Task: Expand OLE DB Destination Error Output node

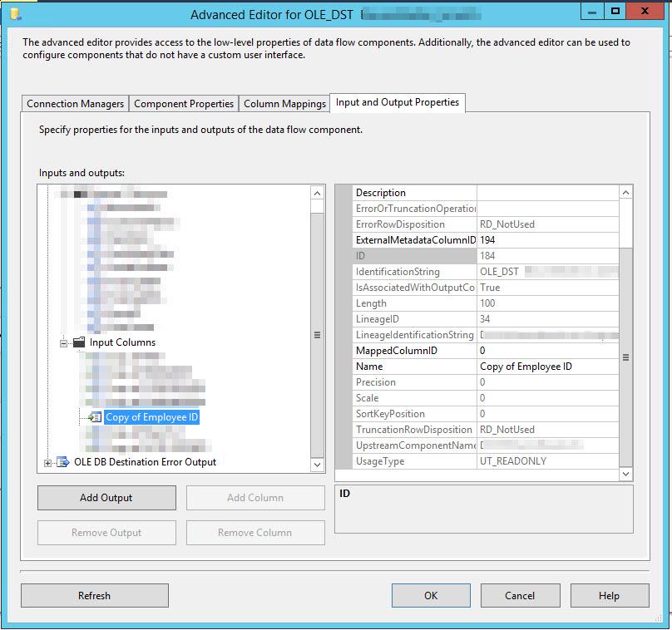Action: click(47, 463)
